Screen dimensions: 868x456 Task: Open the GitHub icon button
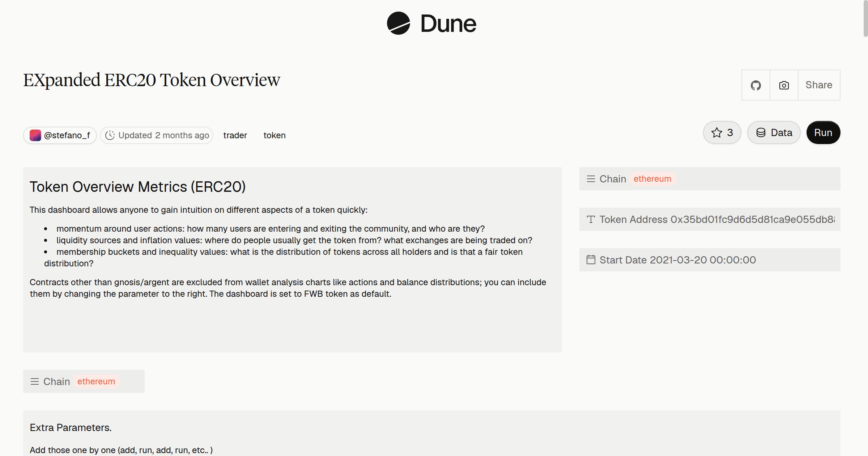click(756, 85)
